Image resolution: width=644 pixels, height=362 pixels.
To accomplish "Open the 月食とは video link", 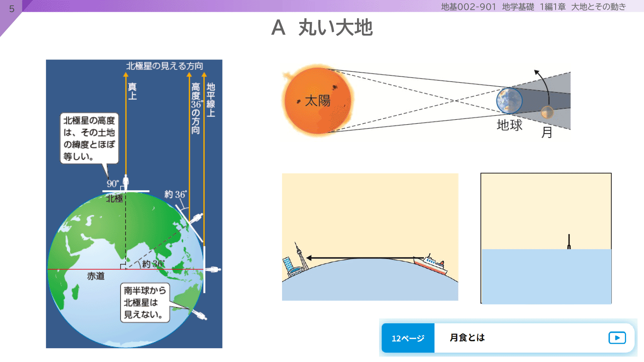I will click(x=467, y=338).
